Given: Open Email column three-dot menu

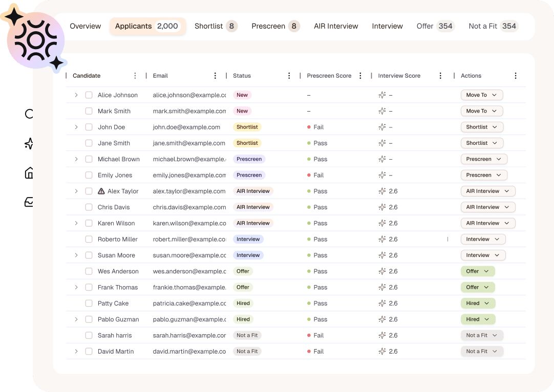Looking at the screenshot, I should point(215,76).
